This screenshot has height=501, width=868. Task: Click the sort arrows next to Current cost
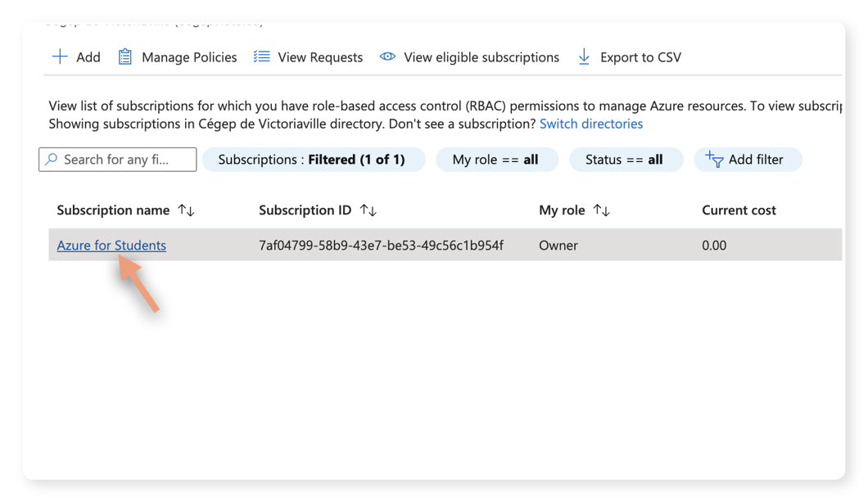click(789, 210)
